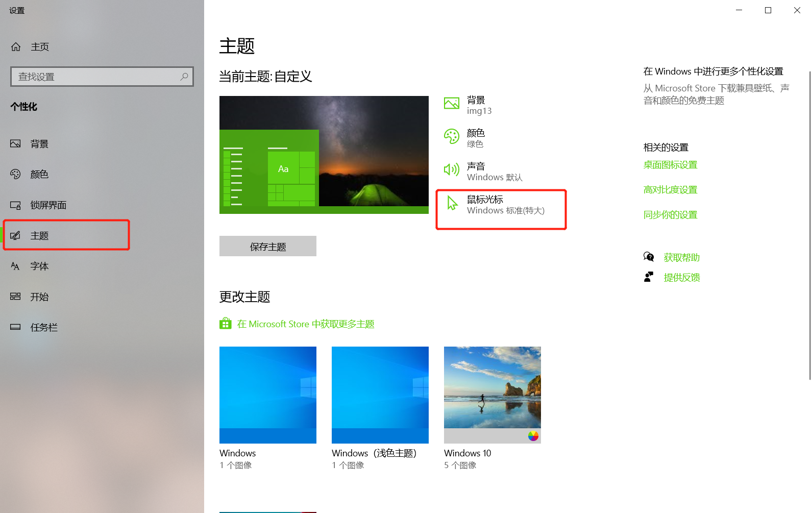Viewport: 812px width, 513px height.
Task: Click the current theme preview image
Action: tap(324, 155)
